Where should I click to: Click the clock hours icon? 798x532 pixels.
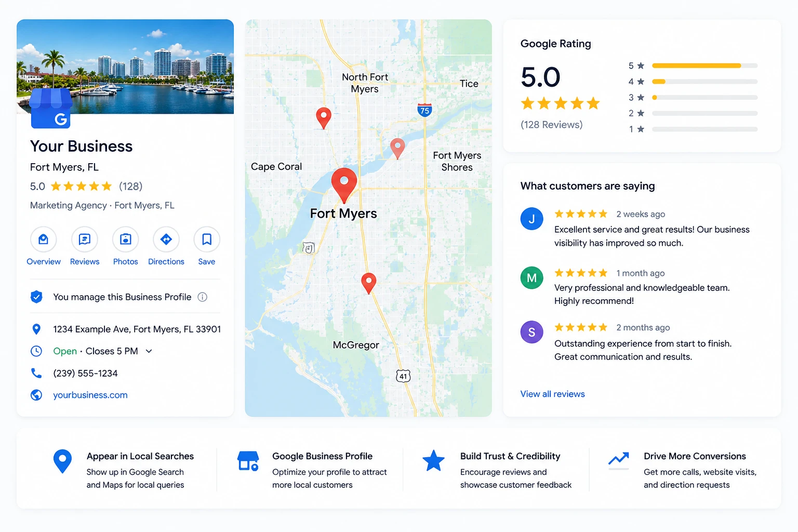coord(36,351)
